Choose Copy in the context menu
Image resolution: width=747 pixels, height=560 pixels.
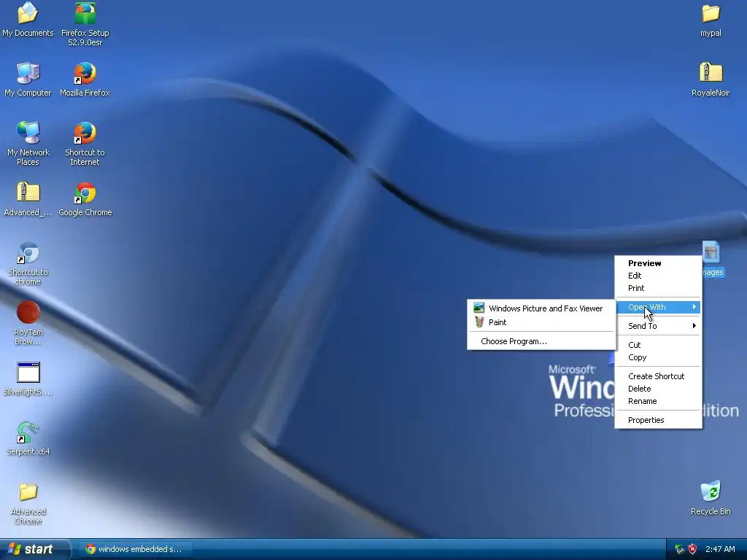coord(658,357)
